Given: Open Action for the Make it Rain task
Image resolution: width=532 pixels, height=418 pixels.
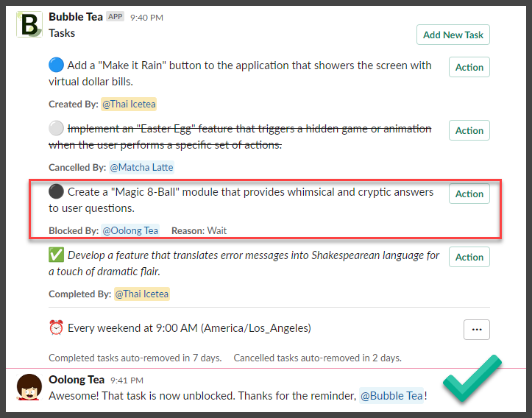Looking at the screenshot, I should 469,67.
